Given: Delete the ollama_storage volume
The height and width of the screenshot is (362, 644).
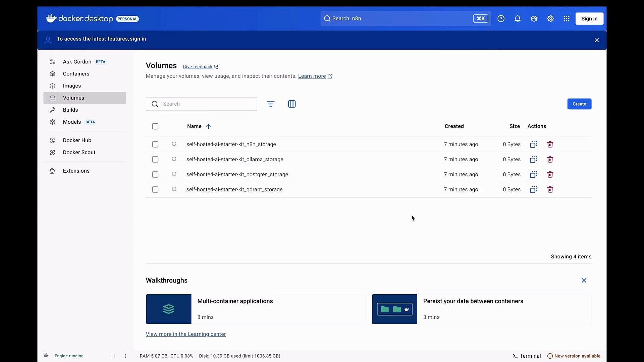Looking at the screenshot, I should click(550, 160).
